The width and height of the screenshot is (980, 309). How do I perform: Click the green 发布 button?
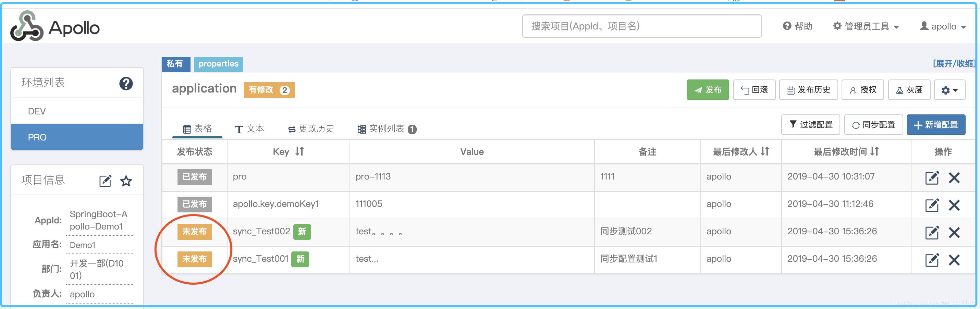(707, 90)
